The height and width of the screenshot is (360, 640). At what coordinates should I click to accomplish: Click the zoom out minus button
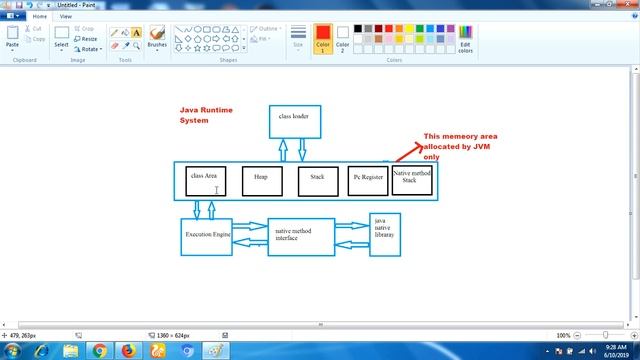tap(577, 336)
